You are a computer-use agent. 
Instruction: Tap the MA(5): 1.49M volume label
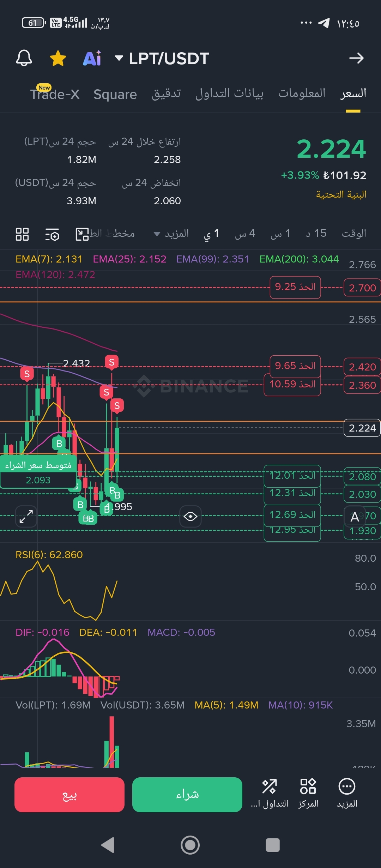point(226,705)
